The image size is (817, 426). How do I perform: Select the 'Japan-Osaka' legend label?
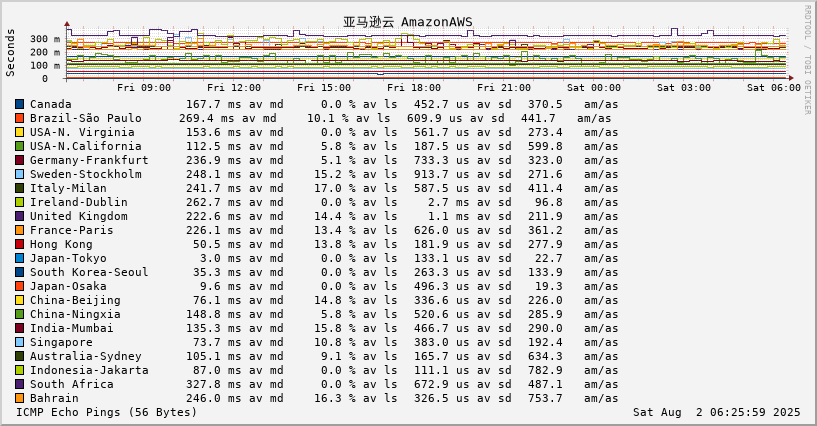pos(68,286)
